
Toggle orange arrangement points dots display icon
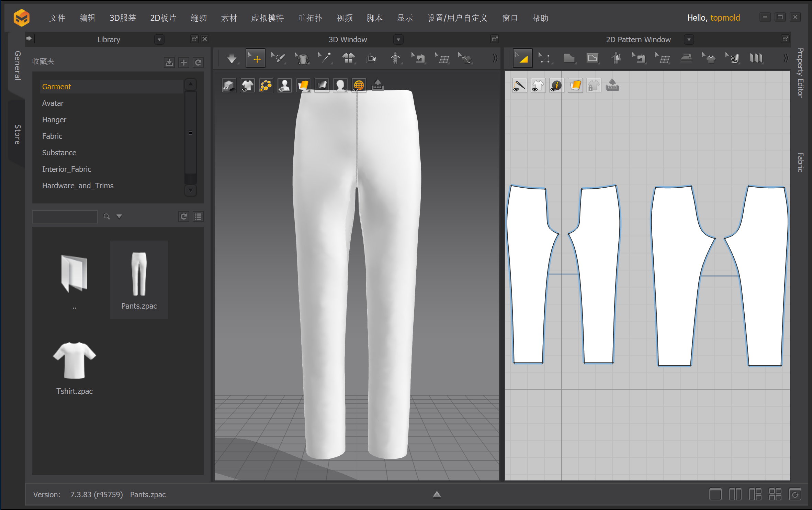(266, 85)
